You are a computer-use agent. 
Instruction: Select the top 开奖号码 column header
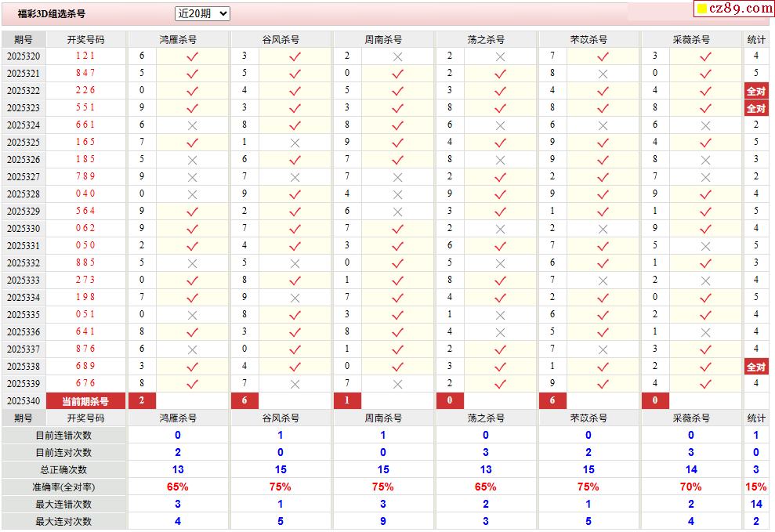pyautogui.click(x=85, y=39)
